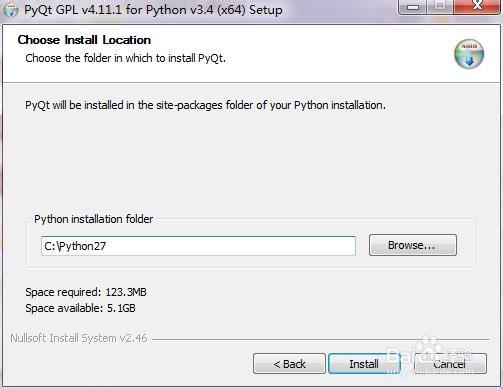Screen dimensions: 503x389
Task: Click the PyQt GPL v4.11.1 title bar text
Action: point(153,10)
